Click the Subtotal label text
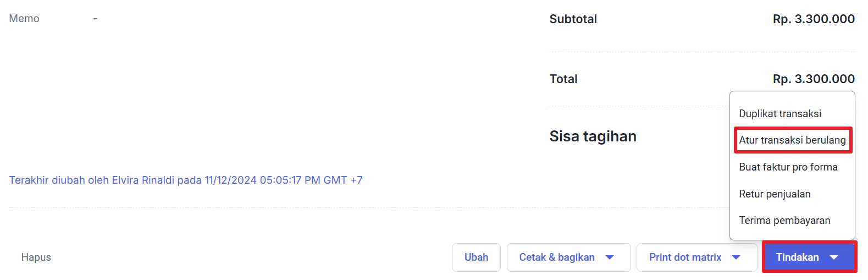 pyautogui.click(x=573, y=19)
